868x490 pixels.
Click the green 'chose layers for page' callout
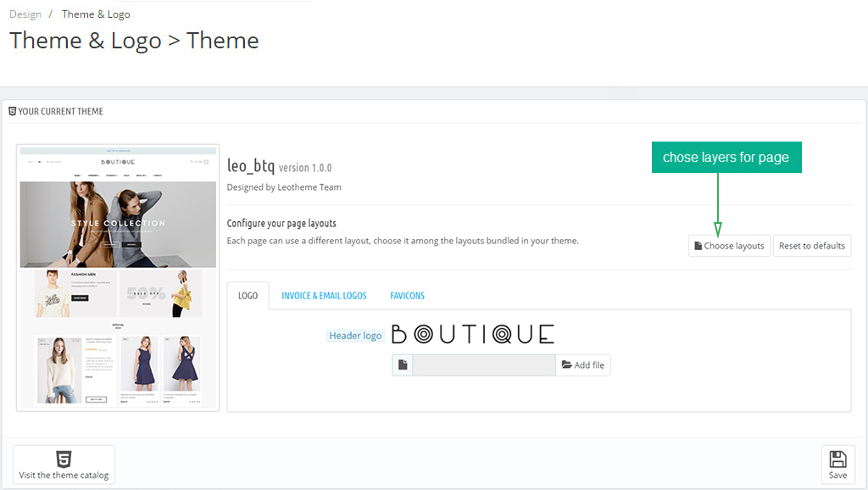[x=726, y=157]
